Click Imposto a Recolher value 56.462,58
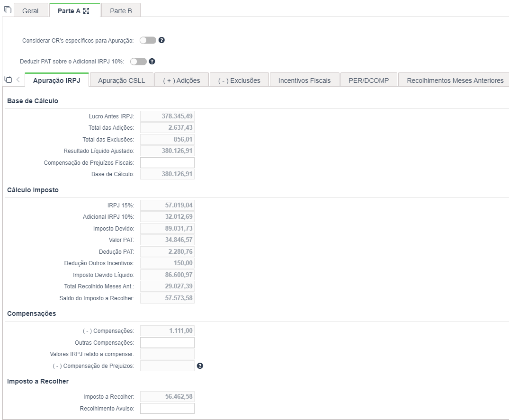The height and width of the screenshot is (420, 509). tap(167, 397)
